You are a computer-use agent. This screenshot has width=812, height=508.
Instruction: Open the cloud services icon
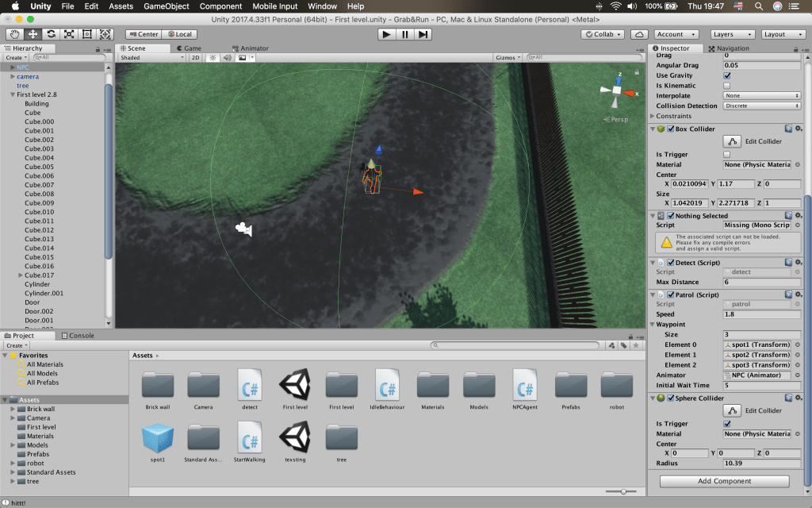pyautogui.click(x=639, y=34)
